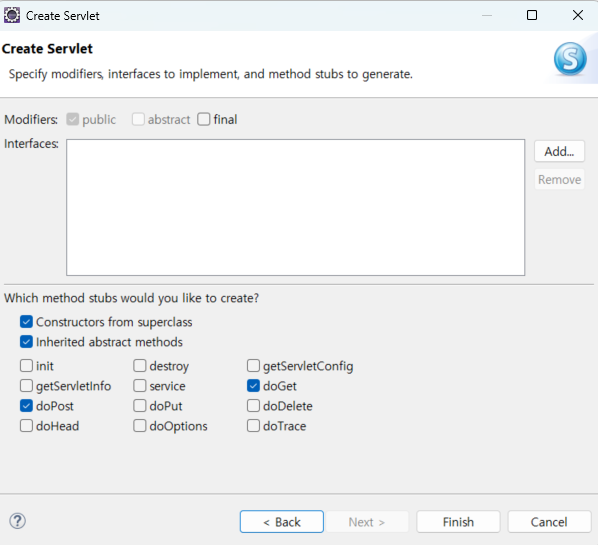Screen dimensions: 598x545
Task: Close the Create Servlet dialog
Action: pos(578,15)
